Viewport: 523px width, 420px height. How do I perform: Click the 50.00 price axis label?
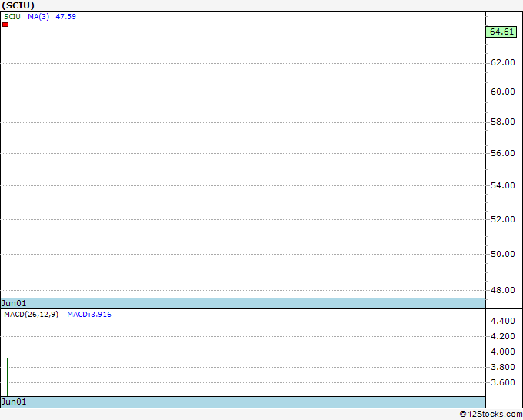503,254
